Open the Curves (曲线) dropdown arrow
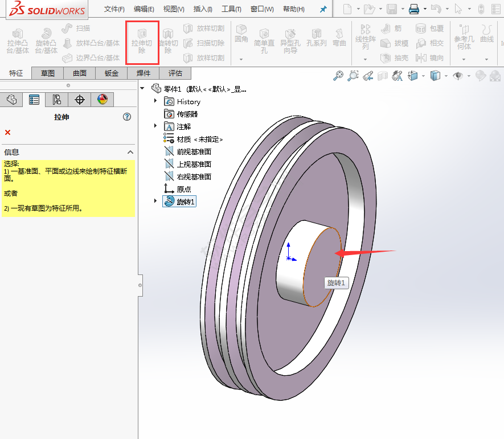Viewport: 504px width, 439px height. point(487,59)
